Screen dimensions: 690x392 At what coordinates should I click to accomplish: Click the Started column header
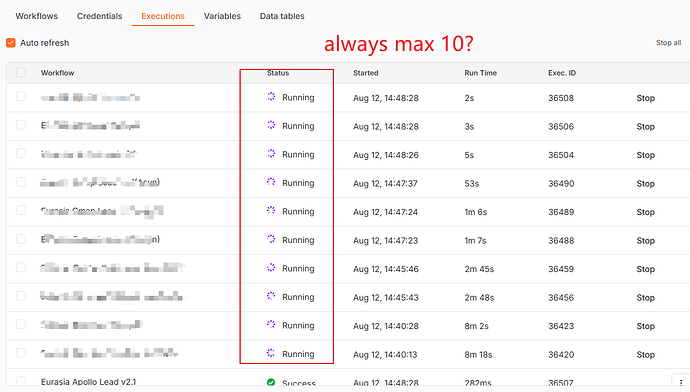(366, 73)
